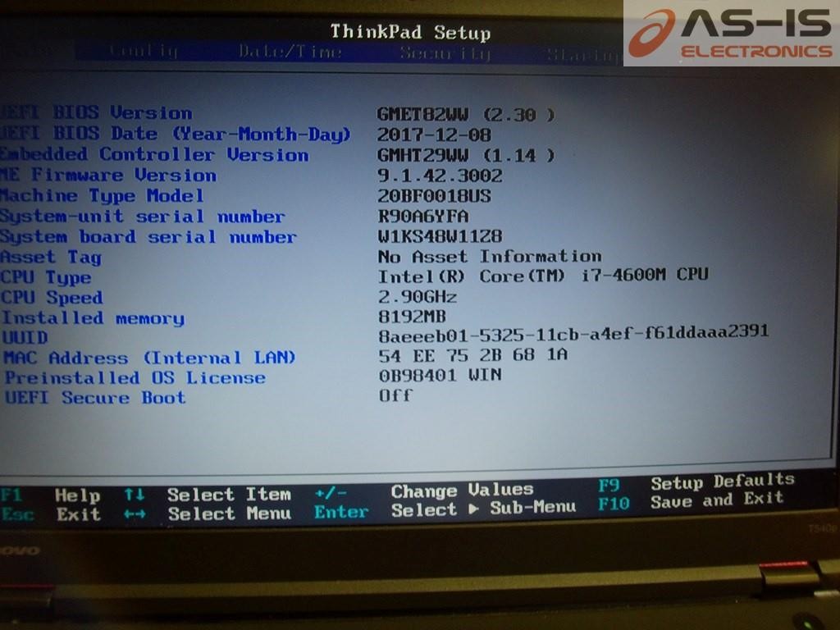Select the CPU Speed label

click(52, 297)
